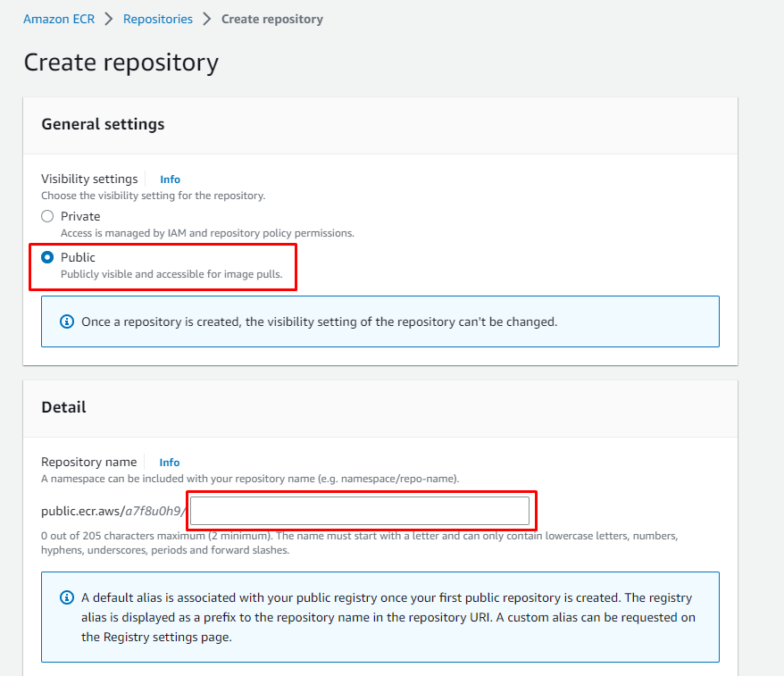Viewport: 784px width, 676px height.
Task: Click the Create repository page heading
Action: coord(121,63)
